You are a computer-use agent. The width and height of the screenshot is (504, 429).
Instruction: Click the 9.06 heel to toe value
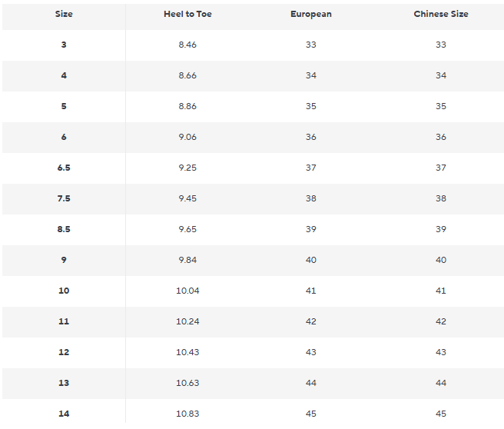click(187, 137)
